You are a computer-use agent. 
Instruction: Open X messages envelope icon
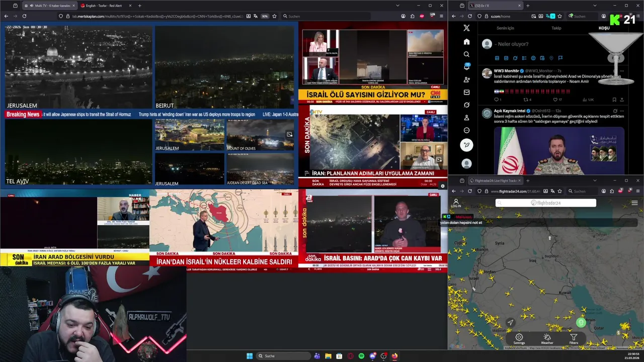(x=466, y=92)
